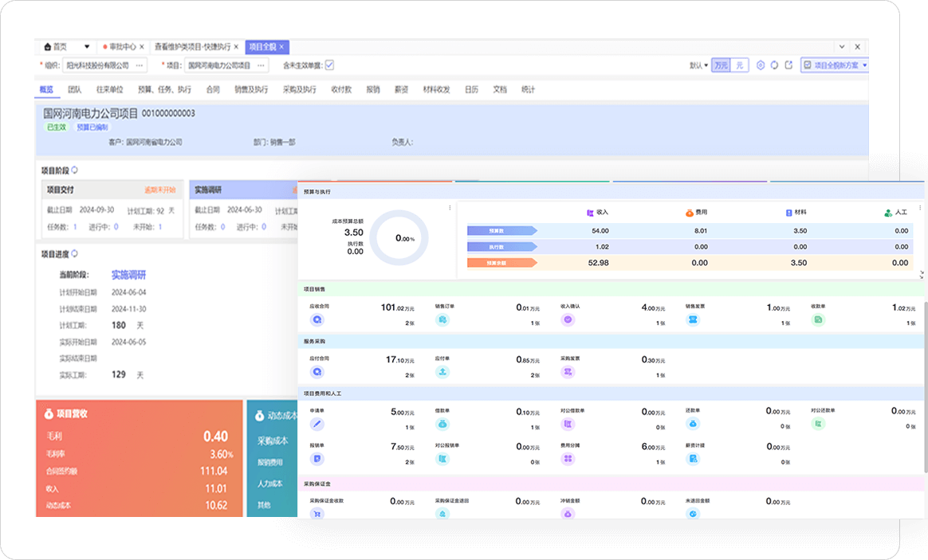Open the 采购及执行 tab
Image resolution: width=928 pixels, height=560 pixels.
coord(299,89)
